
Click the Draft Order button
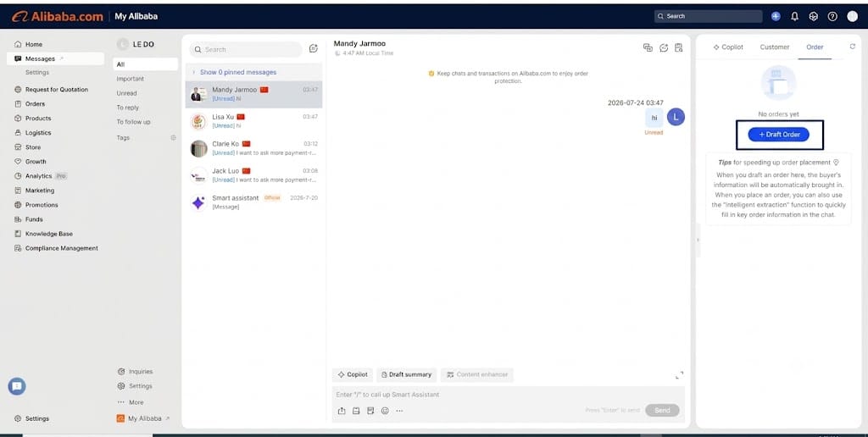pyautogui.click(x=778, y=135)
